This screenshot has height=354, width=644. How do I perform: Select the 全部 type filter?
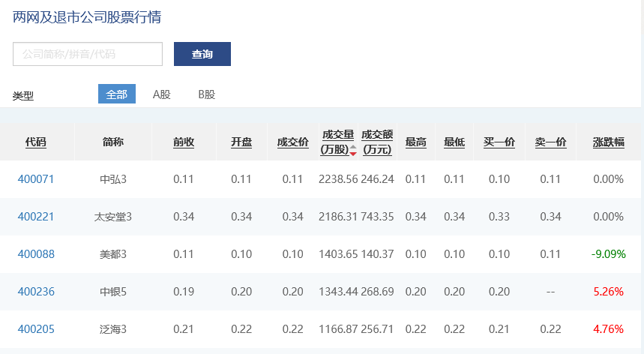click(x=116, y=94)
